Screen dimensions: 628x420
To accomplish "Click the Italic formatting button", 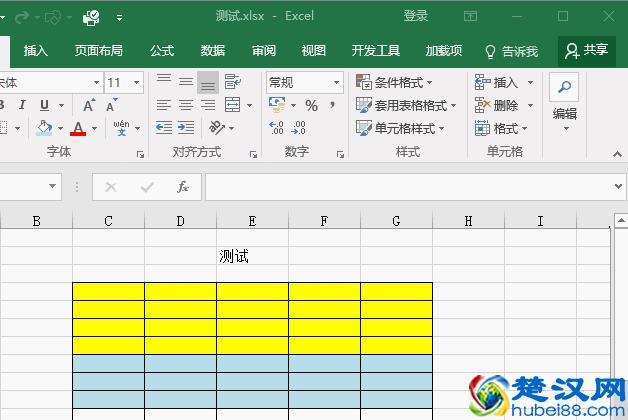I will (x=22, y=105).
